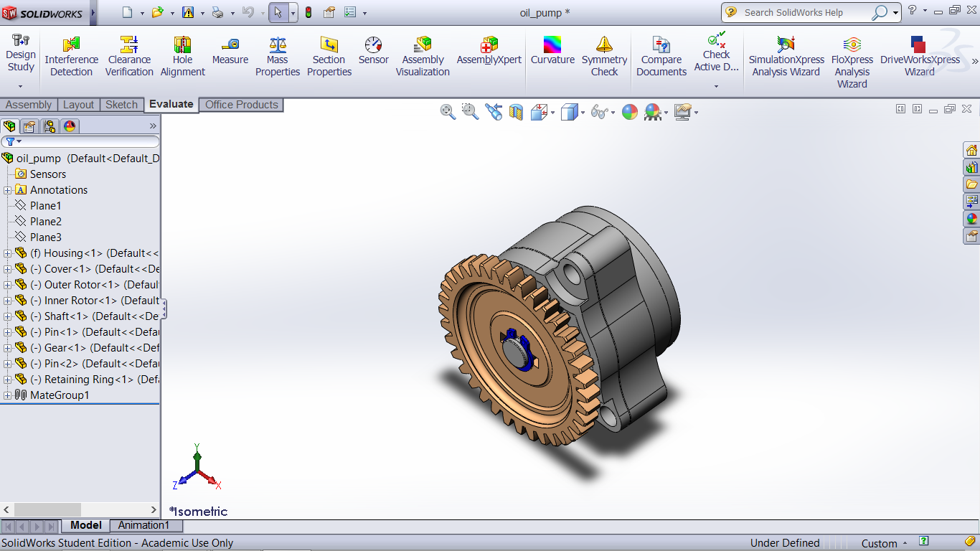The width and height of the screenshot is (980, 551).
Task: Open the Custom units menu in status bar
Action: point(884,544)
